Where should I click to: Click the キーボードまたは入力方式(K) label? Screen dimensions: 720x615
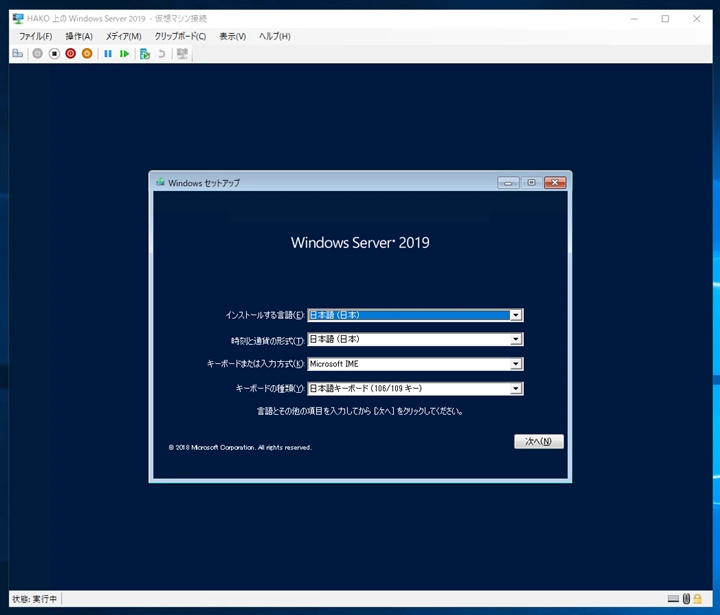pyautogui.click(x=256, y=364)
